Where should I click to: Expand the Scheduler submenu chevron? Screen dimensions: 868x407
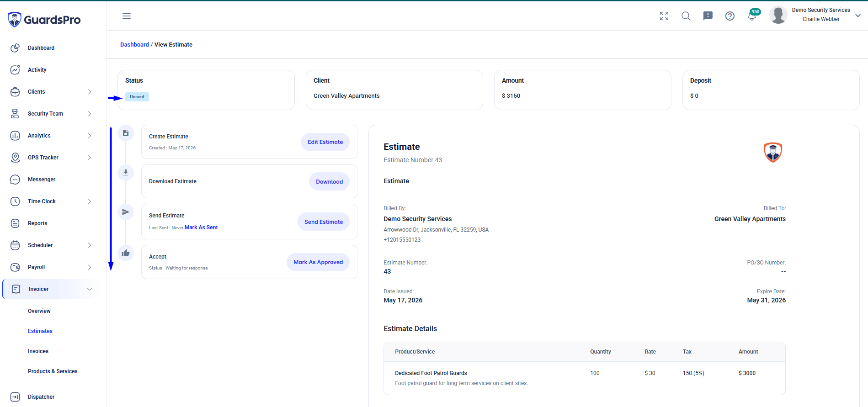coord(90,245)
